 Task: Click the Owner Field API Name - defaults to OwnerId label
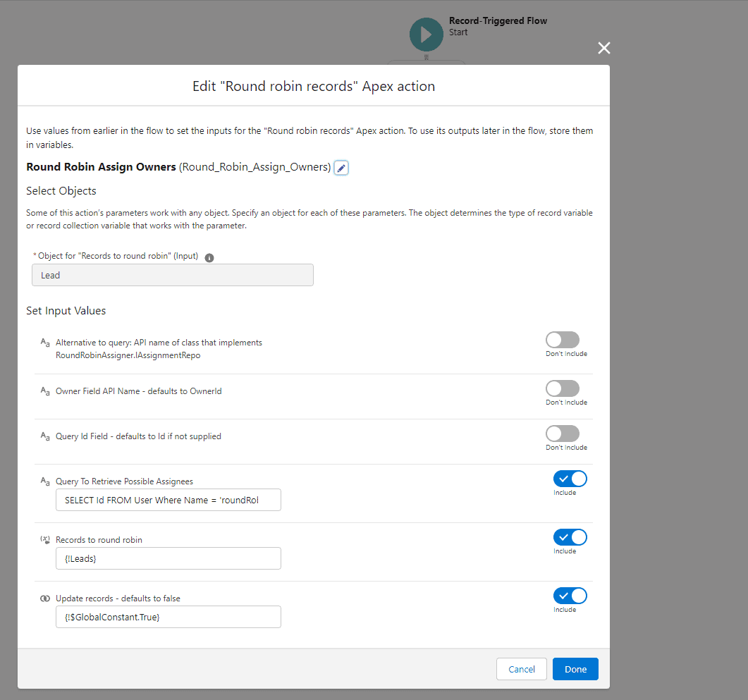[139, 391]
